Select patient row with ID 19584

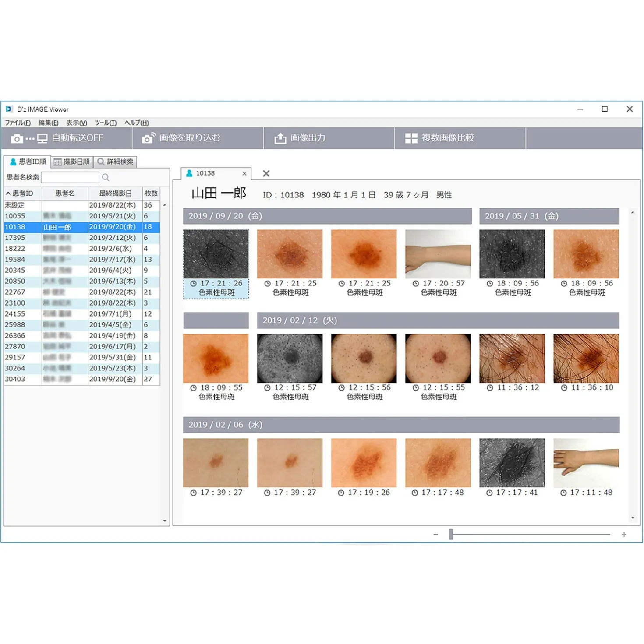pyautogui.click(x=82, y=260)
